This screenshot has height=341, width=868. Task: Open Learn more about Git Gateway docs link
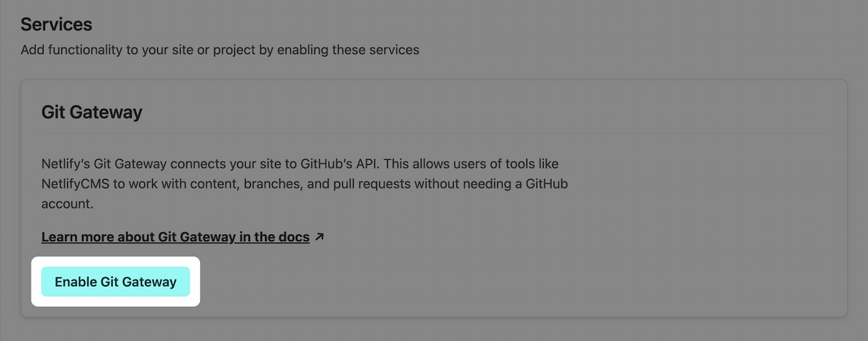(175, 237)
